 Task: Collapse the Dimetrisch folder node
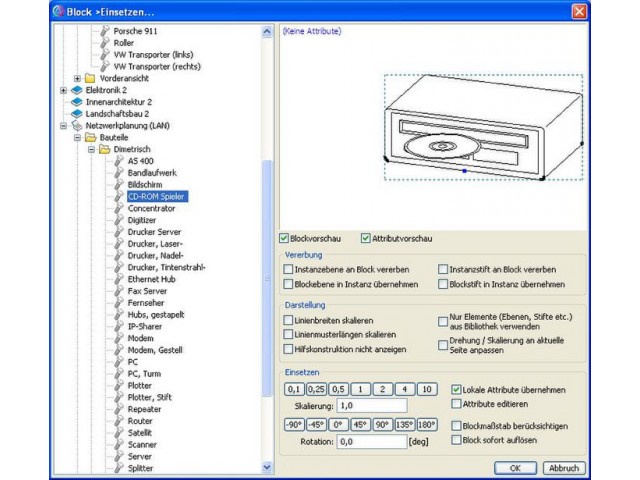pyautogui.click(x=91, y=149)
